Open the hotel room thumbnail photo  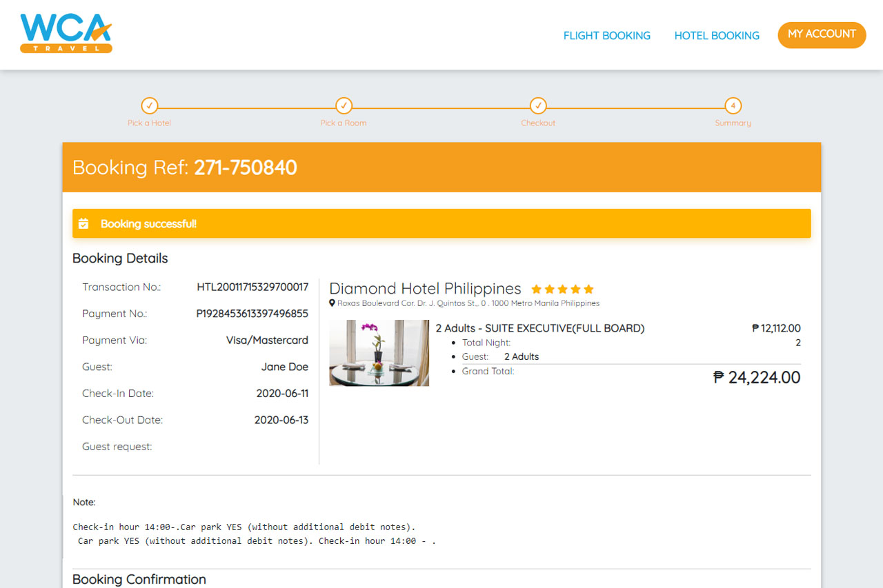pyautogui.click(x=379, y=353)
